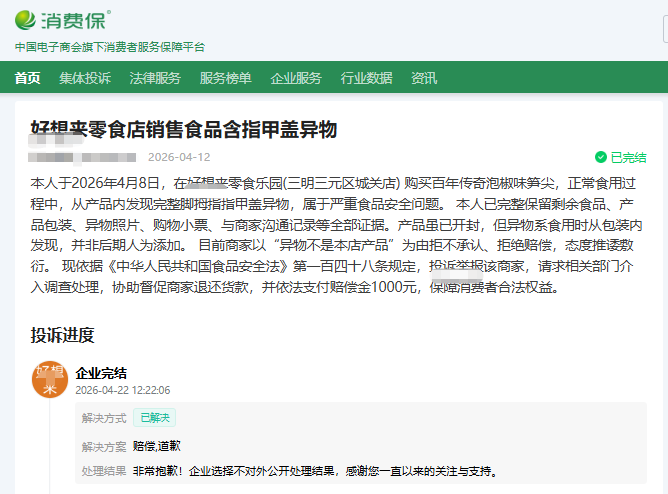Click the green 已完结 checkmark icon

(600, 158)
